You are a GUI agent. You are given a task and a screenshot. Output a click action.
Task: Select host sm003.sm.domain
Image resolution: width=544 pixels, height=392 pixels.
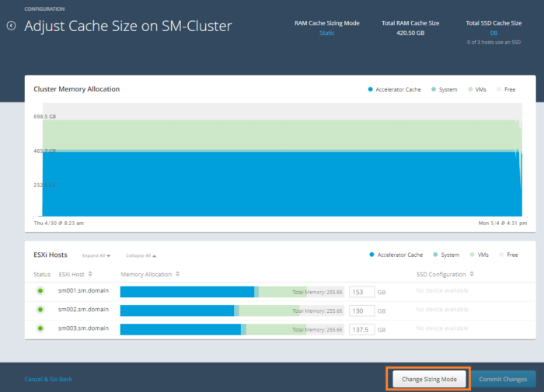(83, 328)
